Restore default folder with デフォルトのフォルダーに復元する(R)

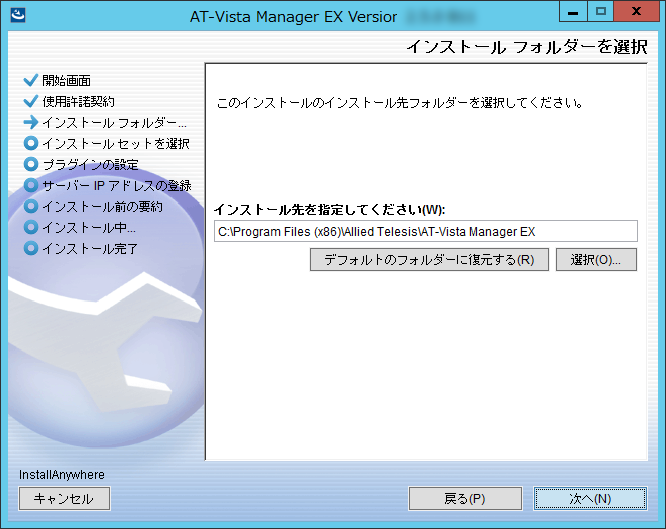point(429,260)
